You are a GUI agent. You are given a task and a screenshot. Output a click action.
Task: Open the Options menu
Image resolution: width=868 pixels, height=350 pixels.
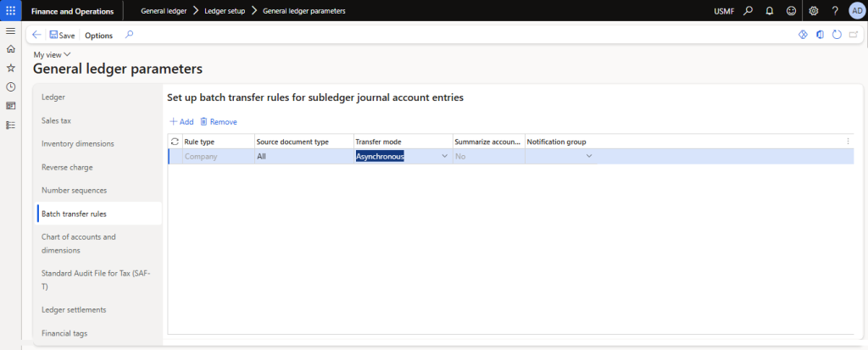click(x=98, y=36)
